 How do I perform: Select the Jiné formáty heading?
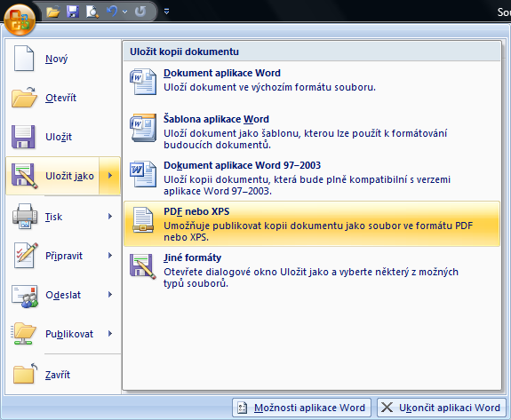click(192, 258)
